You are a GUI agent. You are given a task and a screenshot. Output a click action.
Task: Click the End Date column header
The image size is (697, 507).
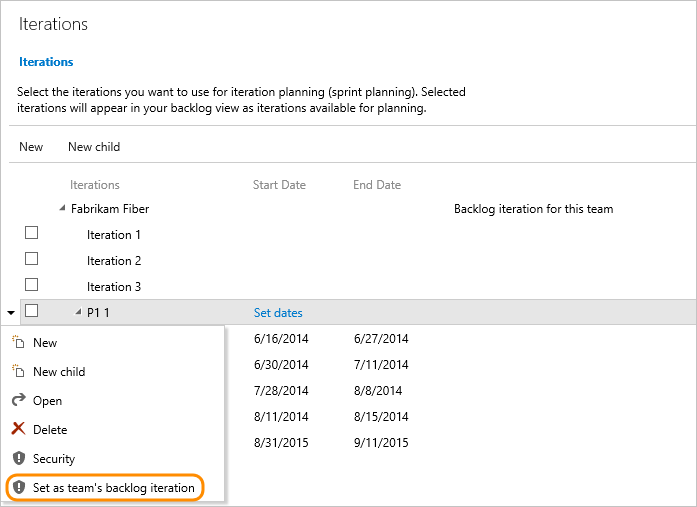click(377, 185)
